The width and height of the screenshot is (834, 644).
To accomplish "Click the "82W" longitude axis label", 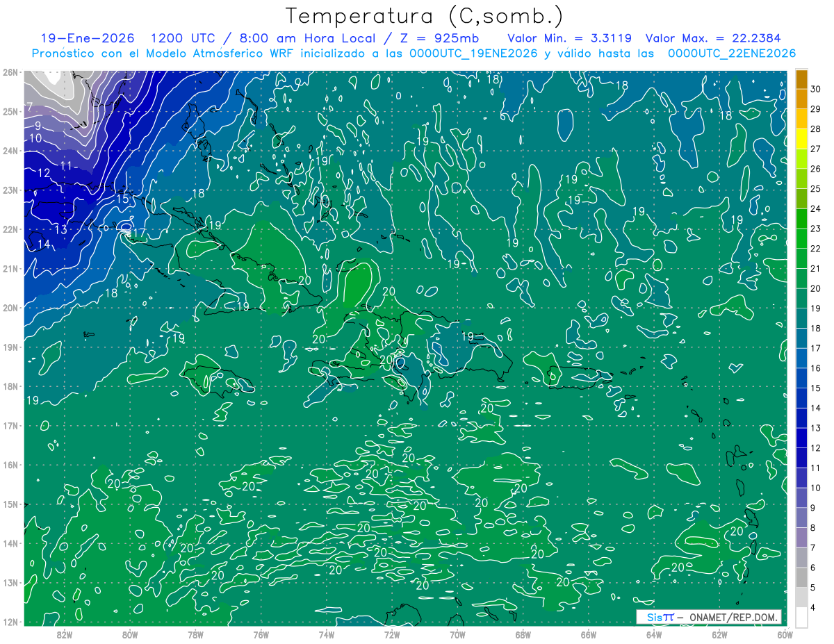I will (x=65, y=634).
